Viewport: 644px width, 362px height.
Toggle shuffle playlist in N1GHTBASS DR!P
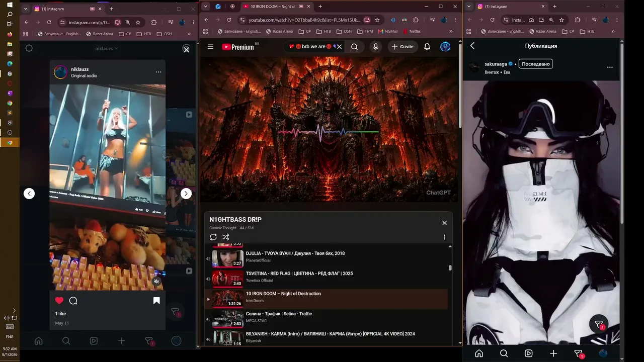click(x=225, y=237)
